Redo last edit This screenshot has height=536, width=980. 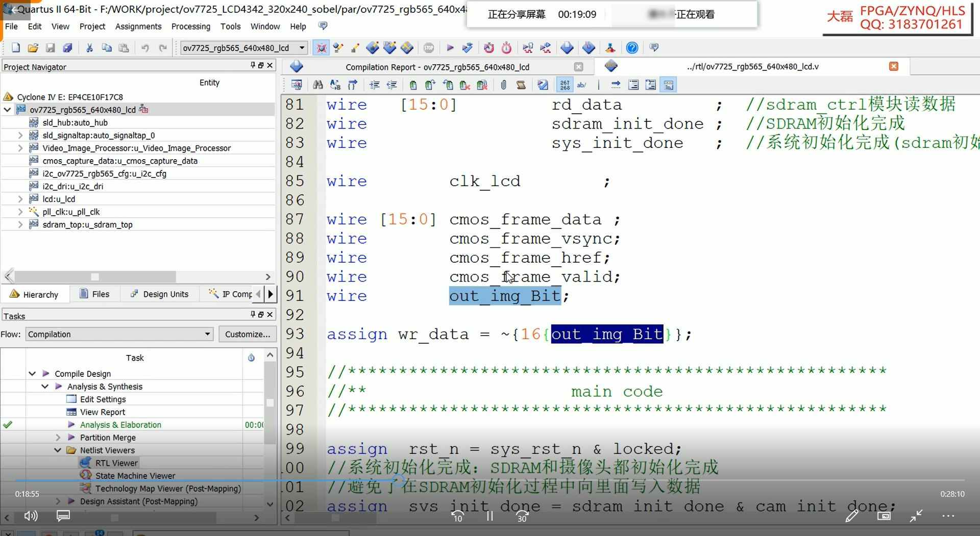pos(163,48)
